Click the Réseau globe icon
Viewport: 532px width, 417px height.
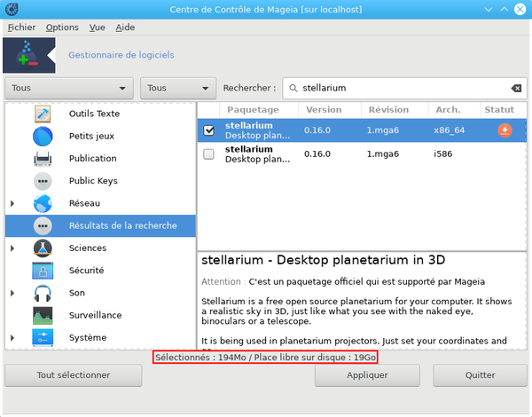43,203
